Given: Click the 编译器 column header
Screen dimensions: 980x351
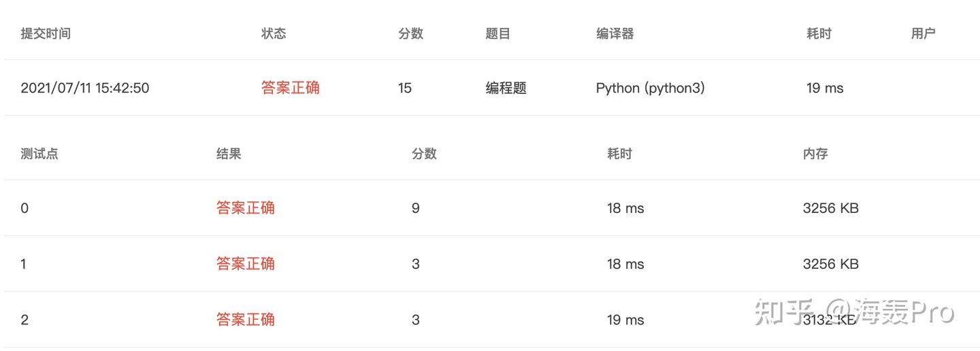Looking at the screenshot, I should pos(615,33).
